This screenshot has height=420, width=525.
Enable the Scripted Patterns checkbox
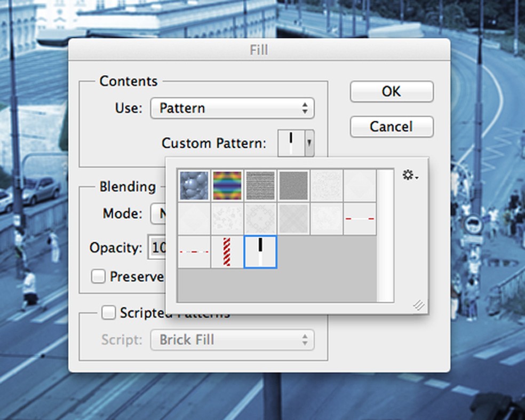108,313
